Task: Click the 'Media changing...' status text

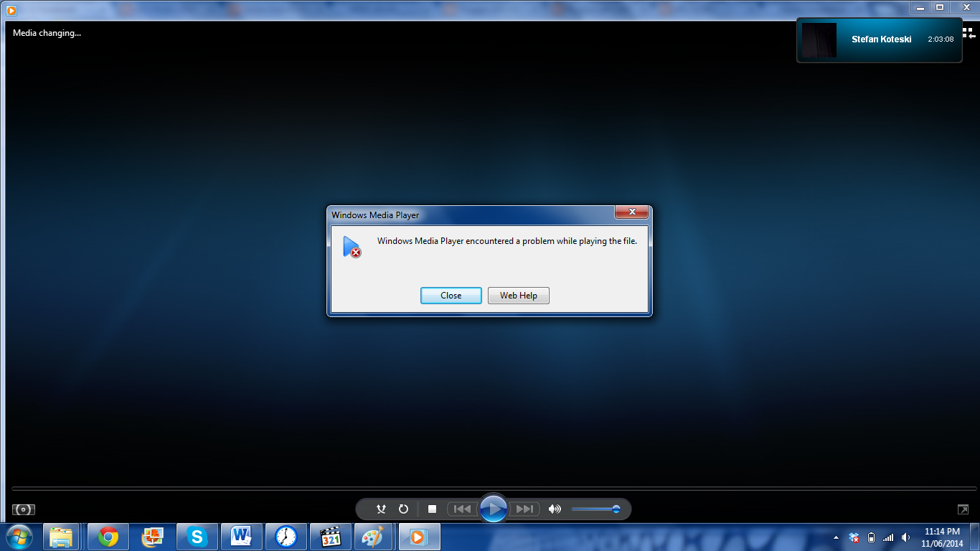Action: click(47, 33)
